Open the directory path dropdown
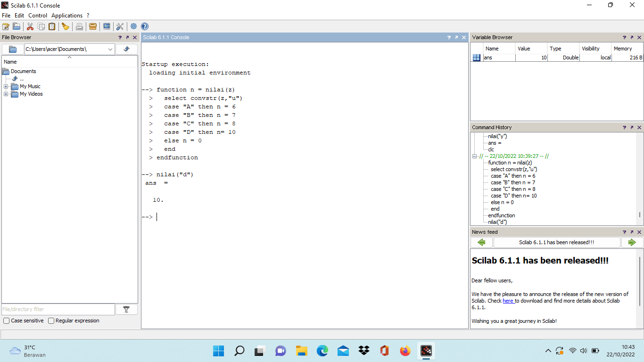Viewport: 644px width, 362px height. (x=110, y=49)
